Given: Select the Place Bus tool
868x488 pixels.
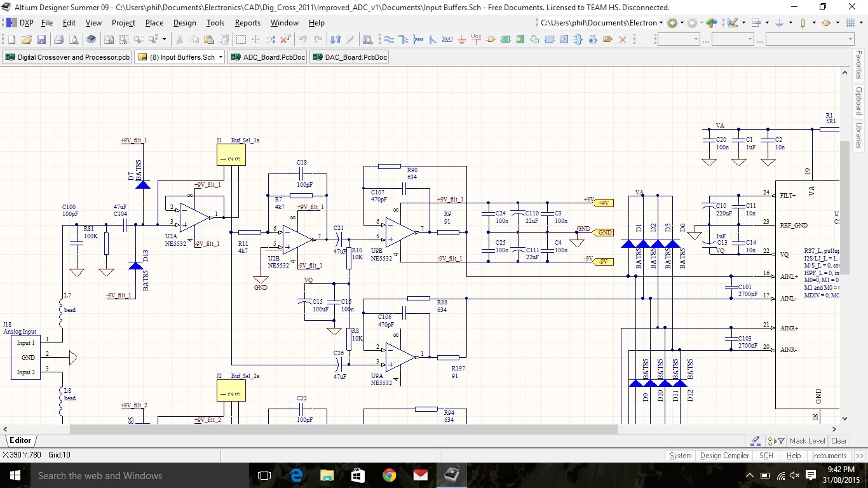Looking at the screenshot, I should point(403,39).
